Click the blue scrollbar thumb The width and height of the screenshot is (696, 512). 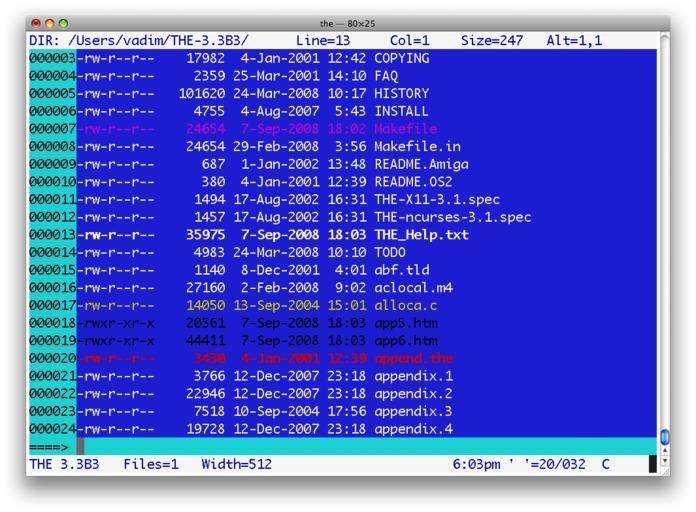tap(666, 438)
